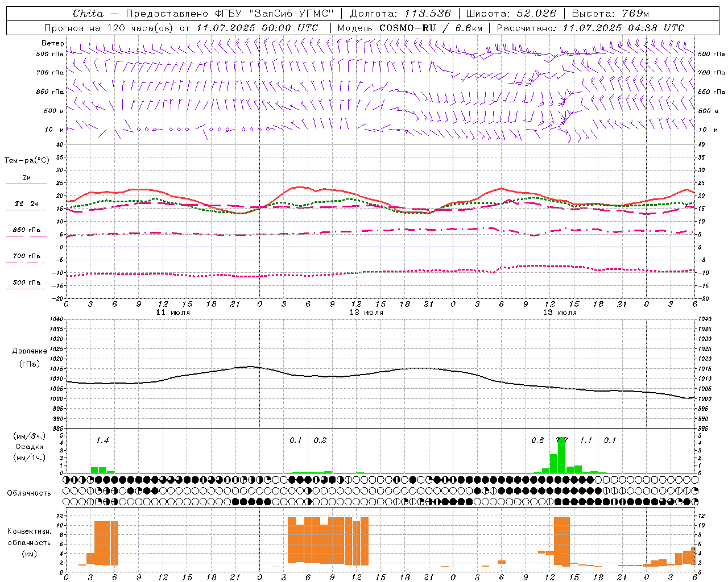Click the tallest green precipitation bar
This screenshot has width=728, height=582.
pyautogui.click(x=561, y=455)
